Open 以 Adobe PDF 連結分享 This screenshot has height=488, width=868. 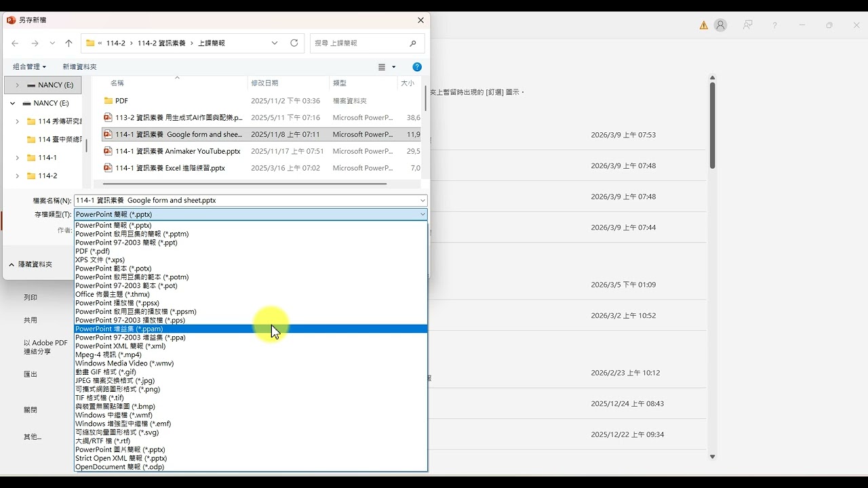tap(45, 347)
